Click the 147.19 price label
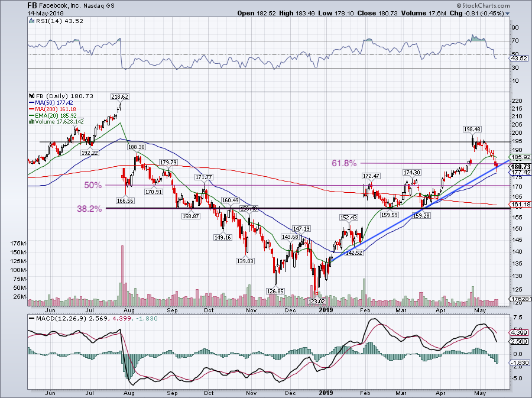The height and width of the screenshot is (398, 532). [x=301, y=229]
